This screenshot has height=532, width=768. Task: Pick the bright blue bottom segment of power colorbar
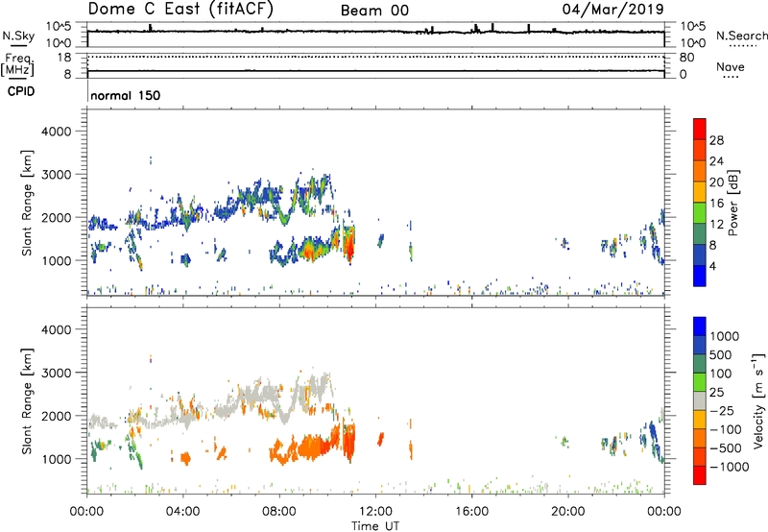click(700, 276)
